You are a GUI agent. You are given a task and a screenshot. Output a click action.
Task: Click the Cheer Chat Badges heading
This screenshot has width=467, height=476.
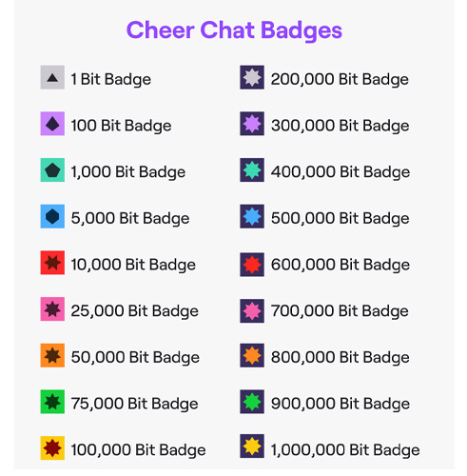click(x=234, y=30)
